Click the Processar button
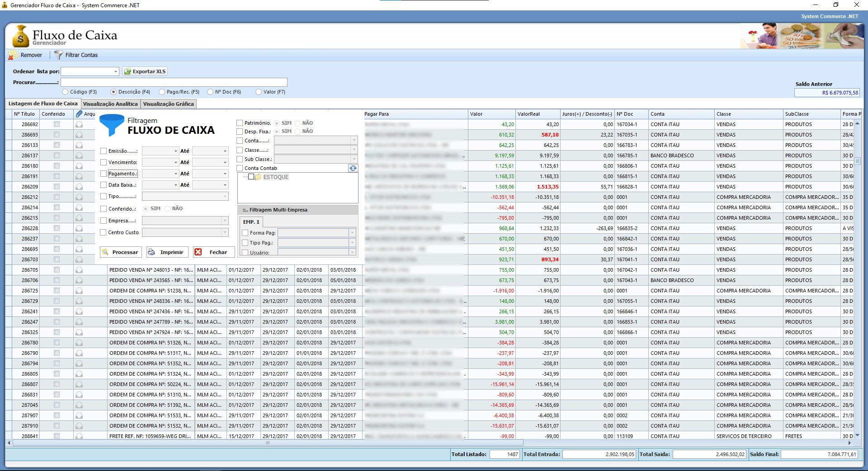 [121, 252]
